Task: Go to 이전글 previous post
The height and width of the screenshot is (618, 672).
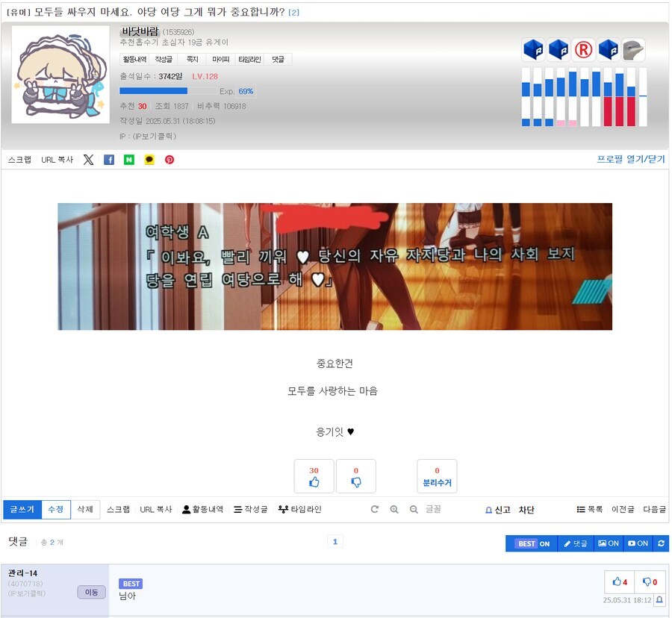Action: point(623,509)
